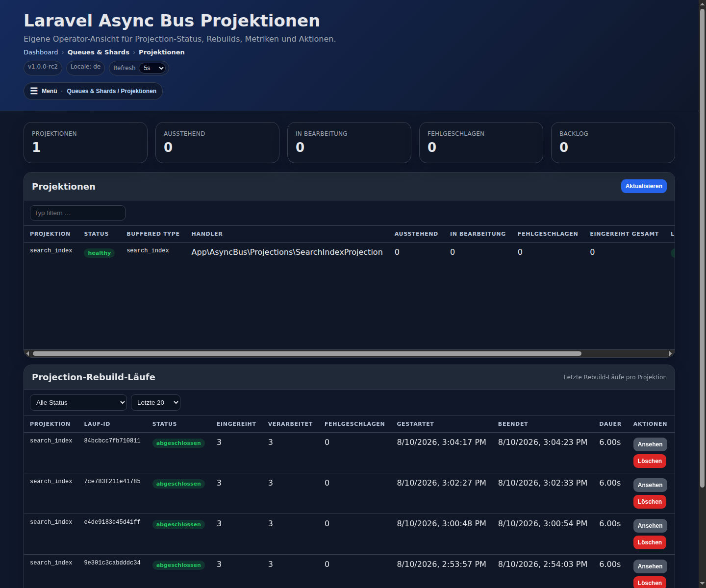Click the Ausstehend stat card
Image resolution: width=706 pixels, height=588 pixels.
coord(217,143)
